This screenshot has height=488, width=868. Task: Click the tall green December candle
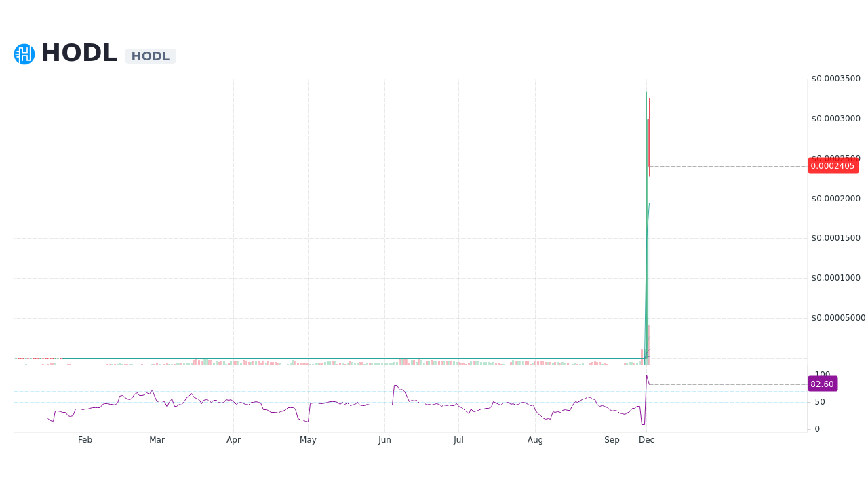click(x=646, y=237)
